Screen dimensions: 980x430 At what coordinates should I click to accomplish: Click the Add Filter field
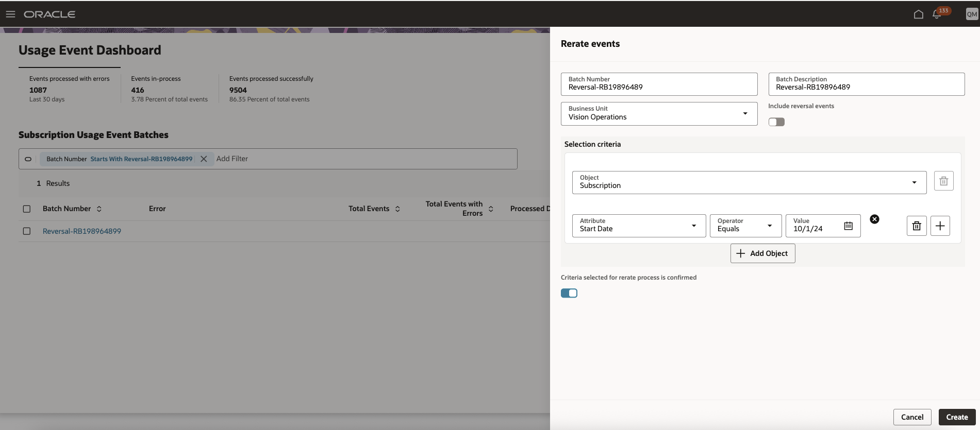[x=232, y=159]
